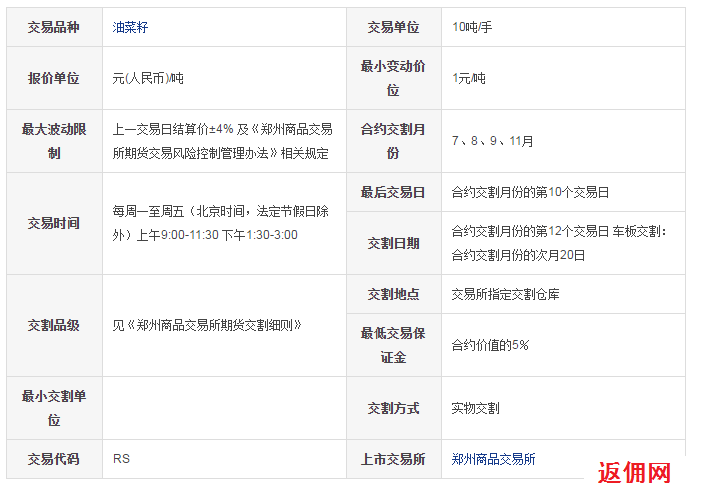Click the value 合约价值的5%
Viewport: 701px width, 495px height.
490,345
